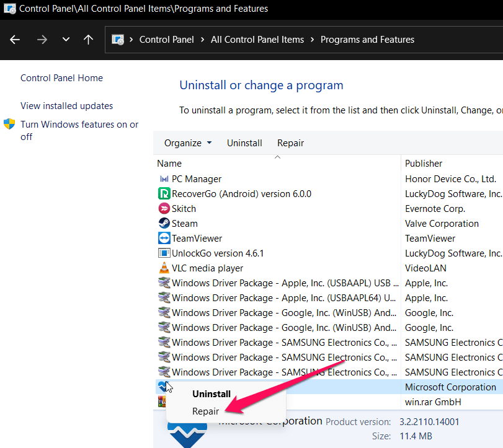Click Repair in the context menu
The height and width of the screenshot is (448, 503).
206,411
